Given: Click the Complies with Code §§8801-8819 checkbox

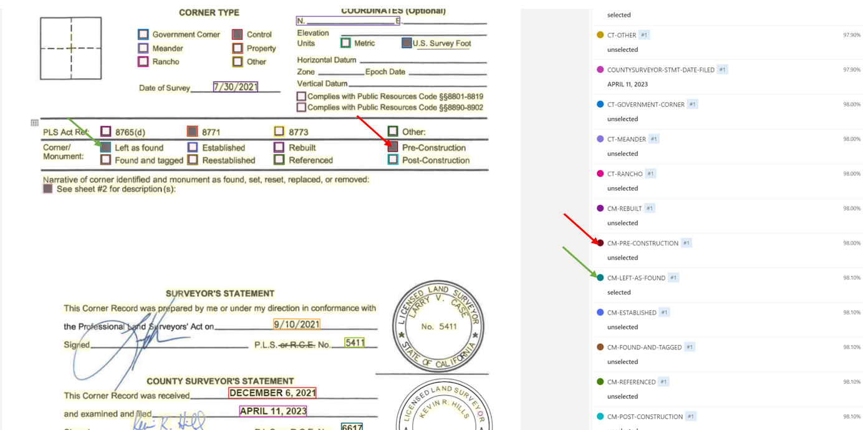Looking at the screenshot, I should tap(301, 96).
